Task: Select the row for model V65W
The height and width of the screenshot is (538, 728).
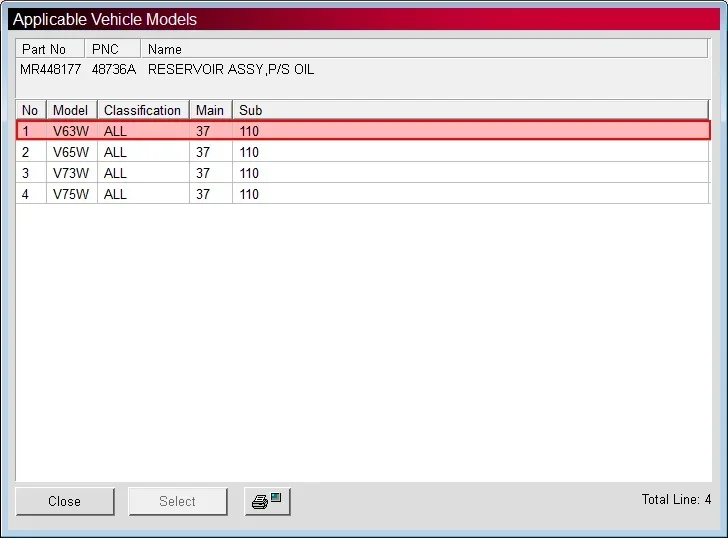Action: click(x=363, y=152)
